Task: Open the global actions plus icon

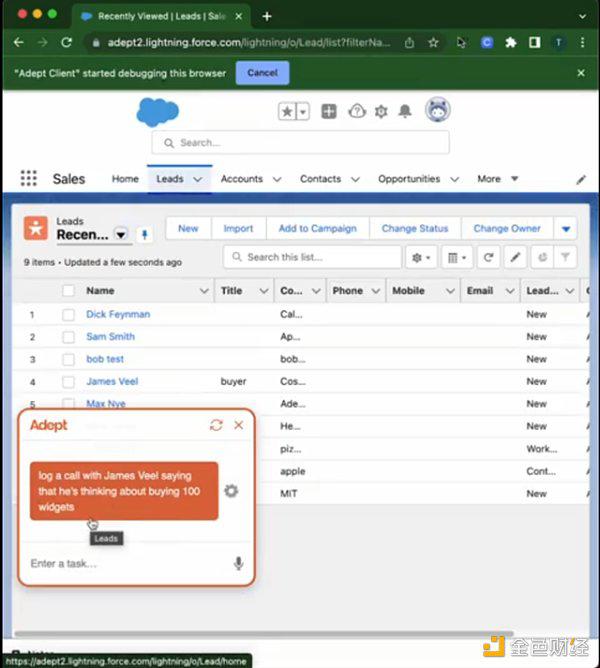Action: pos(329,112)
